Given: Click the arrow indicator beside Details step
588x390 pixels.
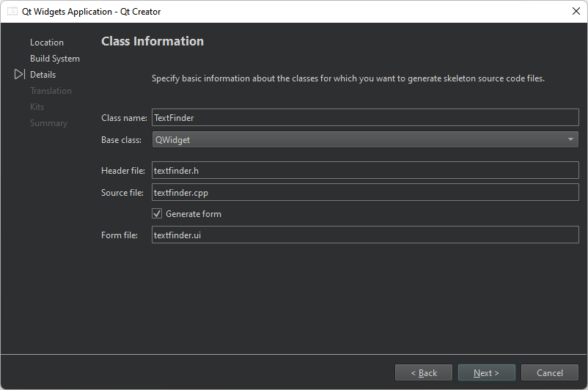Looking at the screenshot, I should coord(19,75).
